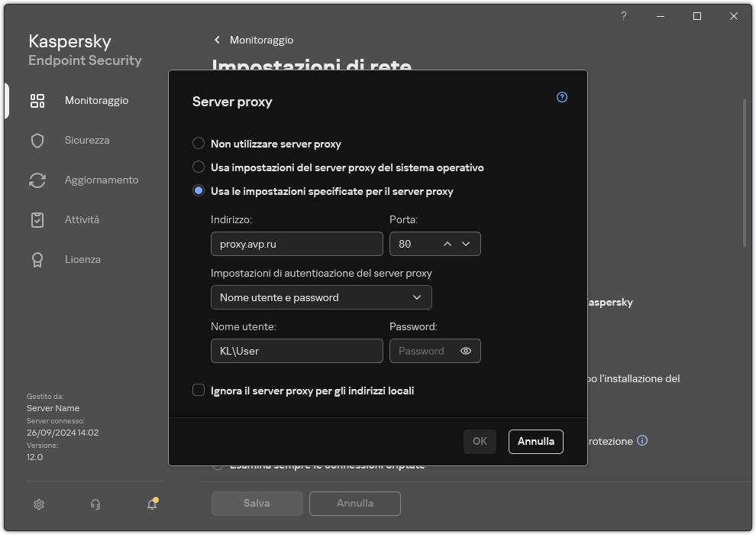
Task: Confirm proxy settings with the OK button
Action: point(480,441)
